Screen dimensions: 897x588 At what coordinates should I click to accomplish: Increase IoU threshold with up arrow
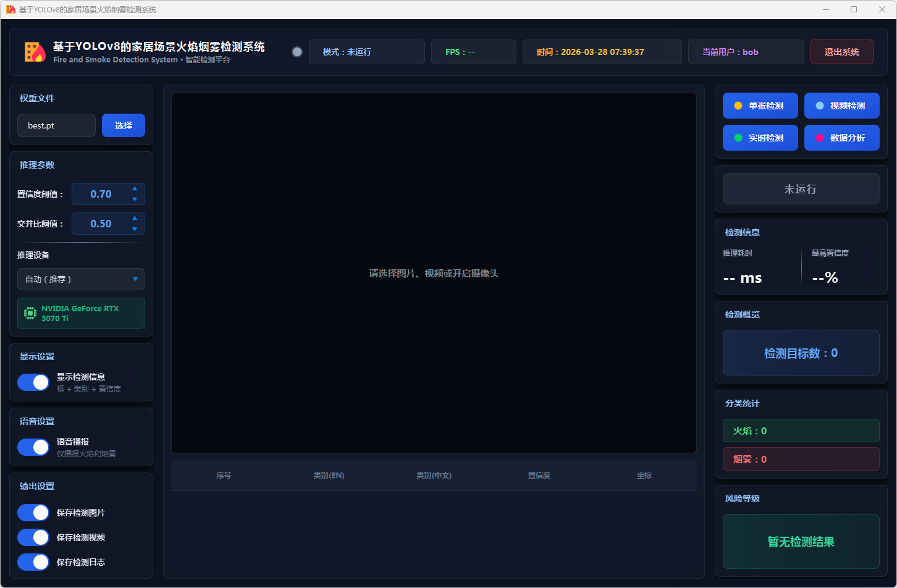pos(135,219)
